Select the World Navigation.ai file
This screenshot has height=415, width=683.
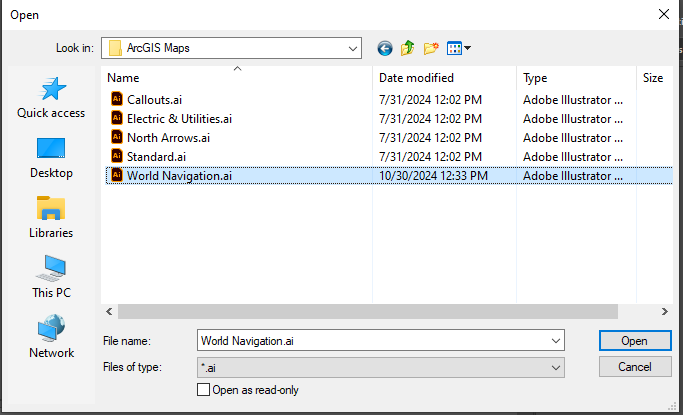[179, 176]
